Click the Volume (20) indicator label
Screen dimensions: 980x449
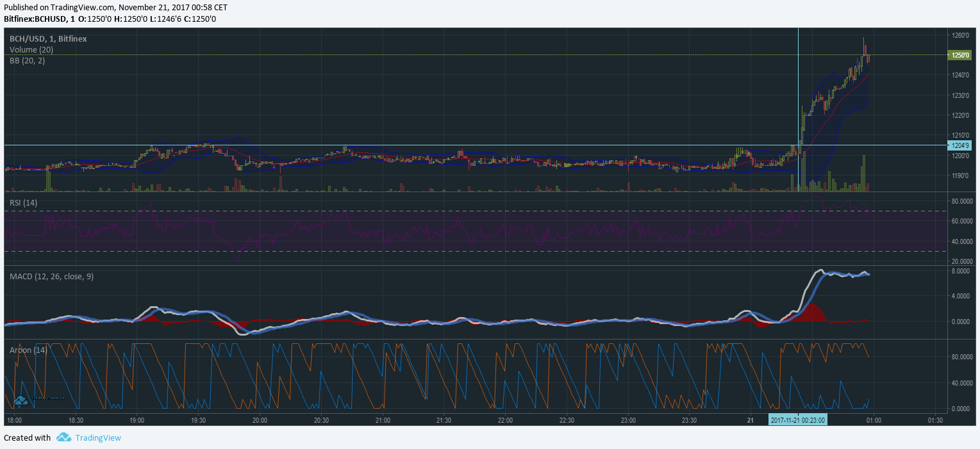click(x=31, y=49)
